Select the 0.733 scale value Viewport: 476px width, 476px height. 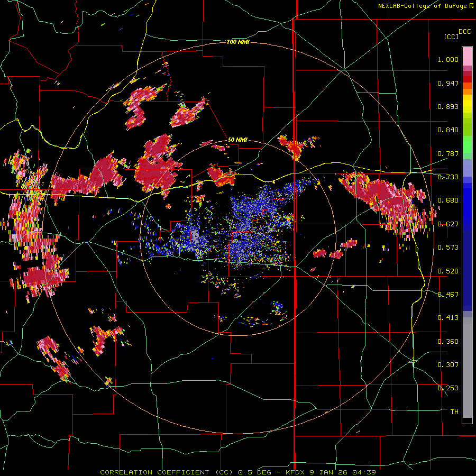448,177
